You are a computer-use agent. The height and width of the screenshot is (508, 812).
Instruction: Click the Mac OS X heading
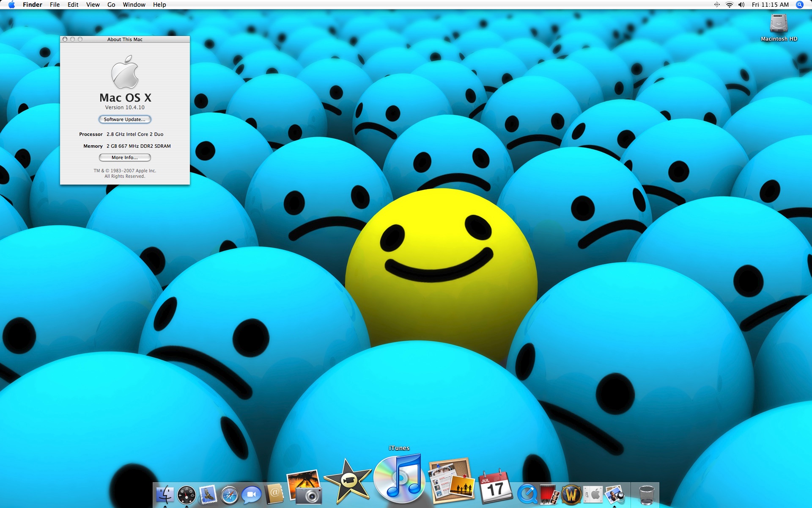click(125, 98)
